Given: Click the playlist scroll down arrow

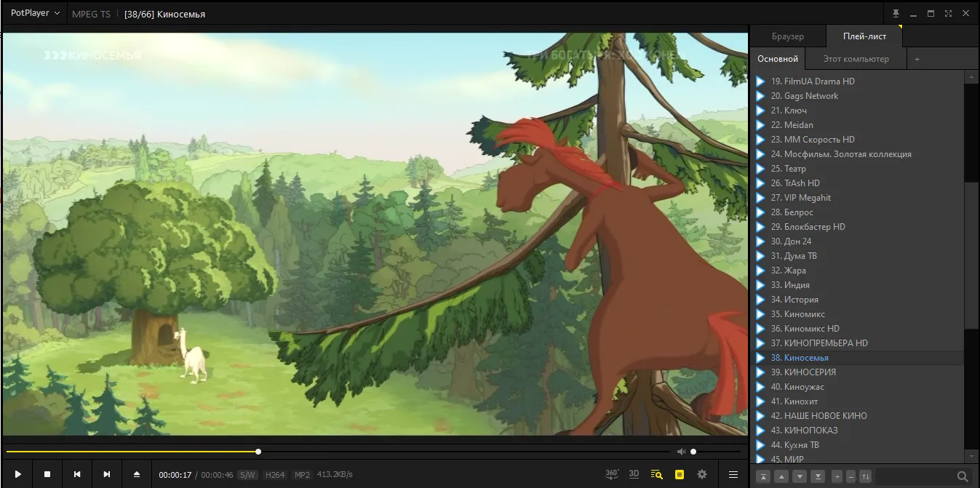Looking at the screenshot, I should click(x=971, y=456).
